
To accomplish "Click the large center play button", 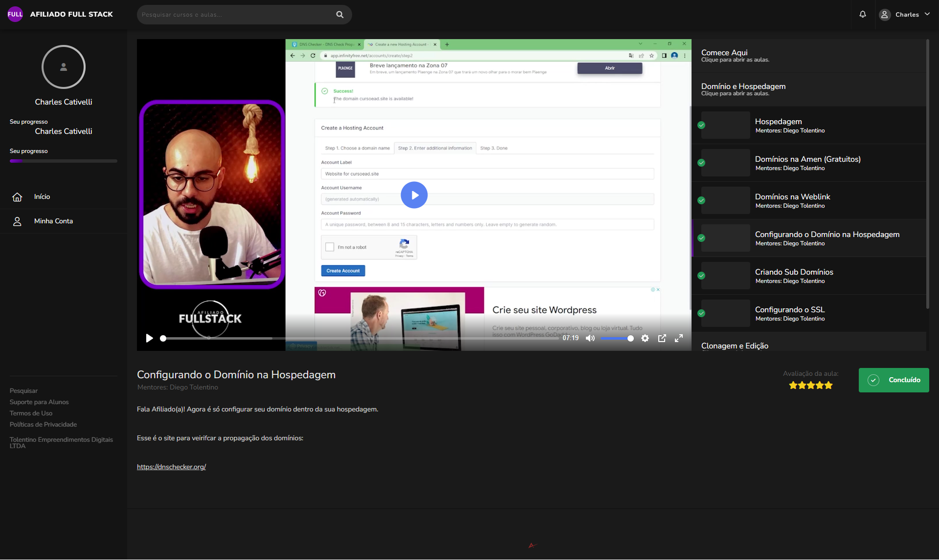I will click(x=414, y=195).
